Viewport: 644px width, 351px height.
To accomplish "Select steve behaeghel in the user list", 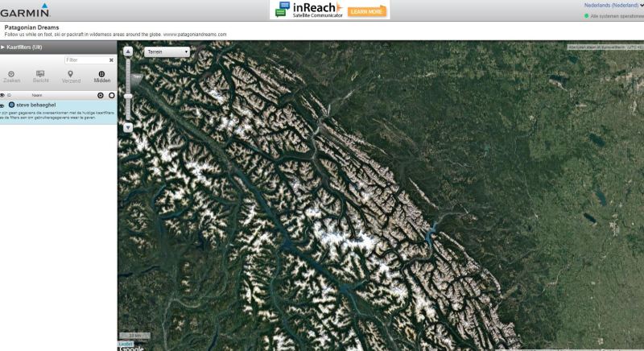I will click(35, 105).
